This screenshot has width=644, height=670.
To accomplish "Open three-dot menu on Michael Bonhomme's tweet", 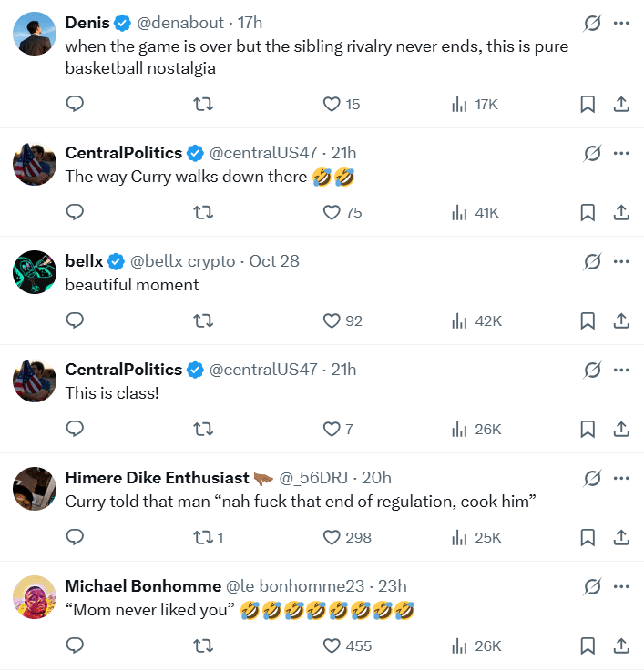I will [621, 585].
